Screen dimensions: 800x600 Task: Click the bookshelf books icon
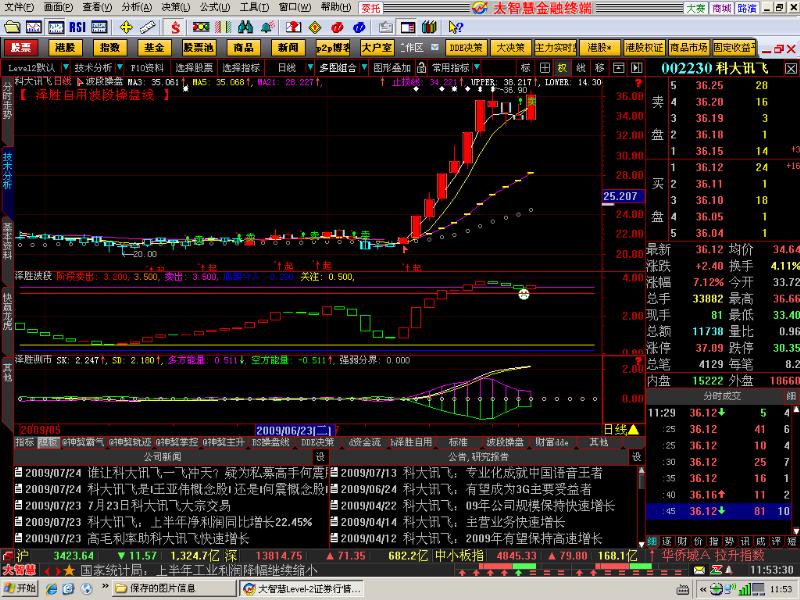pos(430,27)
